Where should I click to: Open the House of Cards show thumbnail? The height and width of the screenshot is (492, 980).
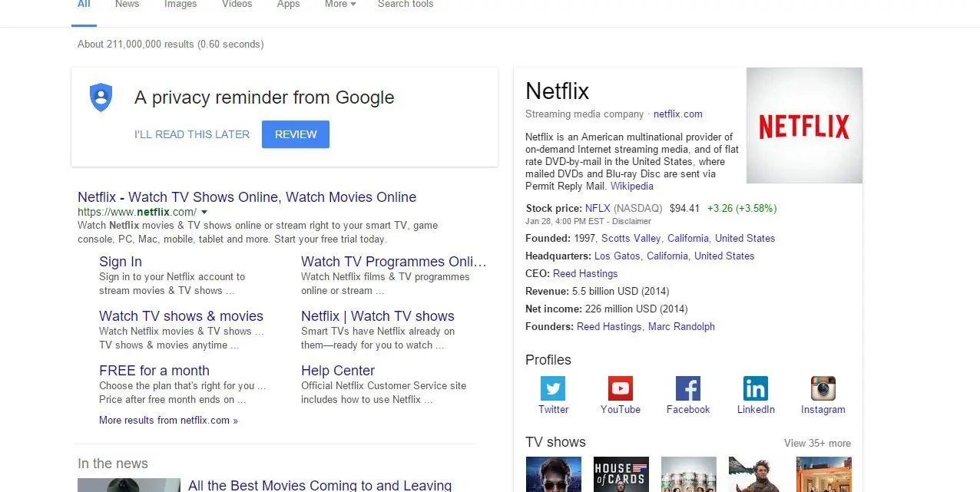(x=621, y=474)
